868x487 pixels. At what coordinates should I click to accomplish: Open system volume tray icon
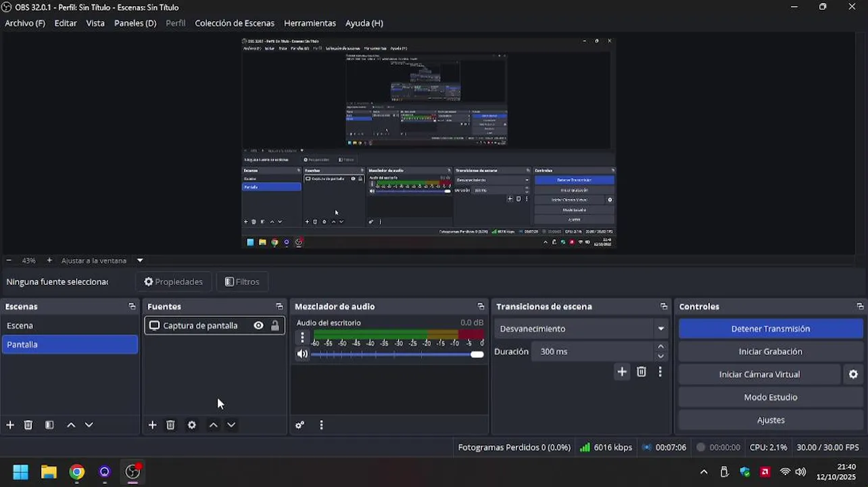pos(800,472)
